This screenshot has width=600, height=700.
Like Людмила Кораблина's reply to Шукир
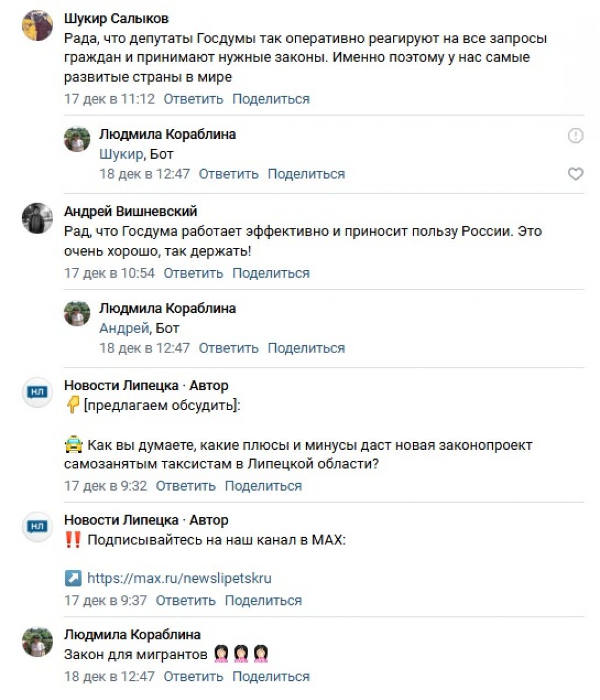pyautogui.click(x=575, y=174)
